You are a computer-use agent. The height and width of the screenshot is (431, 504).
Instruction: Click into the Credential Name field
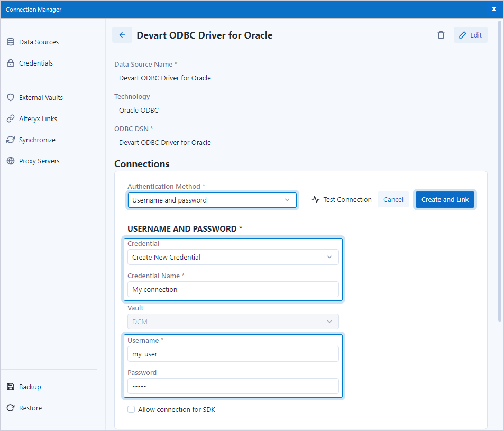(233, 290)
